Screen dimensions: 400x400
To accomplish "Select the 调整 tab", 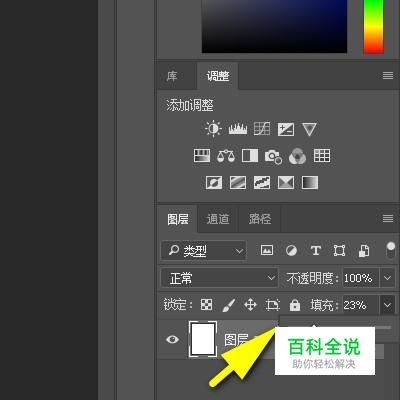I will point(218,76).
